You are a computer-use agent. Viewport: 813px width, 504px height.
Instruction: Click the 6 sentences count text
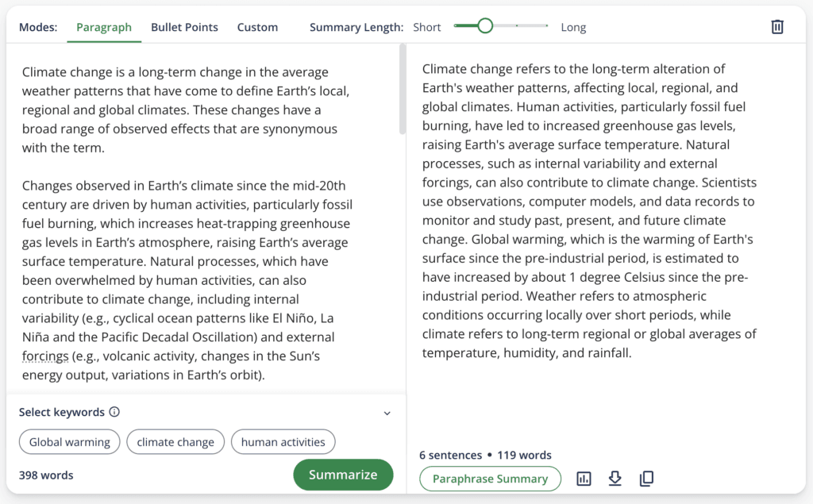pyautogui.click(x=450, y=455)
